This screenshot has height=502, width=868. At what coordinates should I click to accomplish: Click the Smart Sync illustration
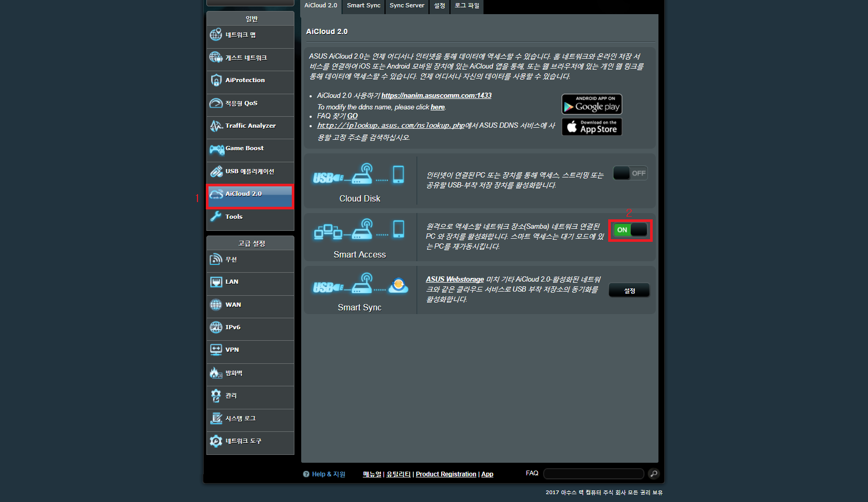pyautogui.click(x=360, y=284)
